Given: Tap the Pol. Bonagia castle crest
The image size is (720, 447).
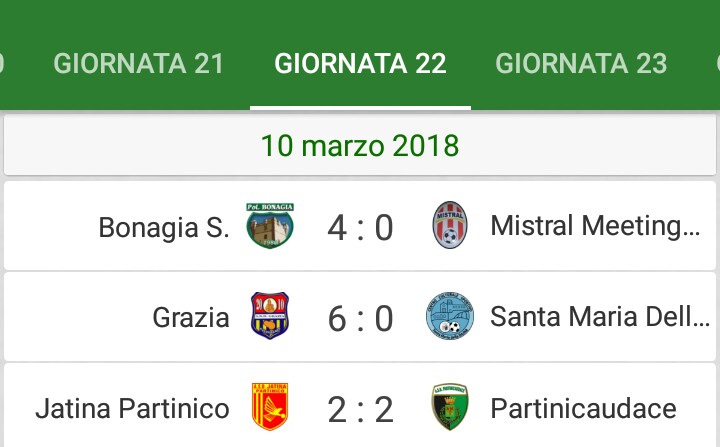Looking at the screenshot, I should [x=270, y=226].
